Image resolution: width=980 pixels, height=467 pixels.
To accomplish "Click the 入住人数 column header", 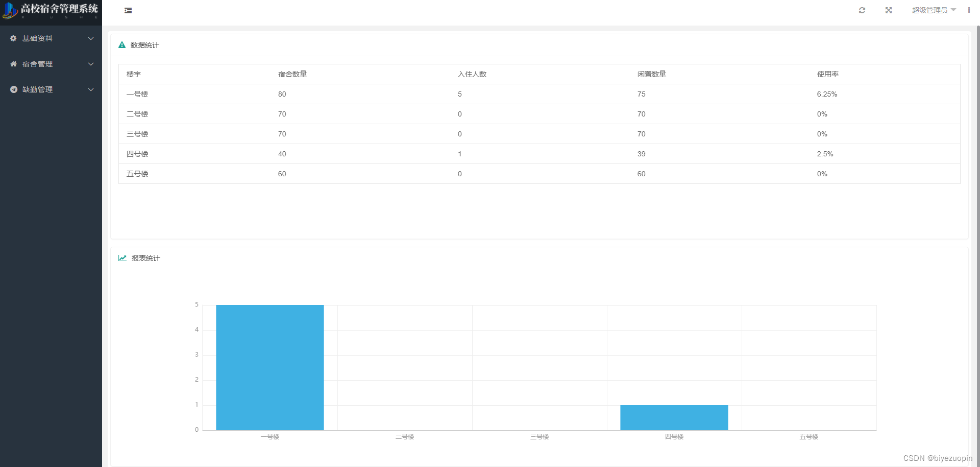I will (472, 74).
